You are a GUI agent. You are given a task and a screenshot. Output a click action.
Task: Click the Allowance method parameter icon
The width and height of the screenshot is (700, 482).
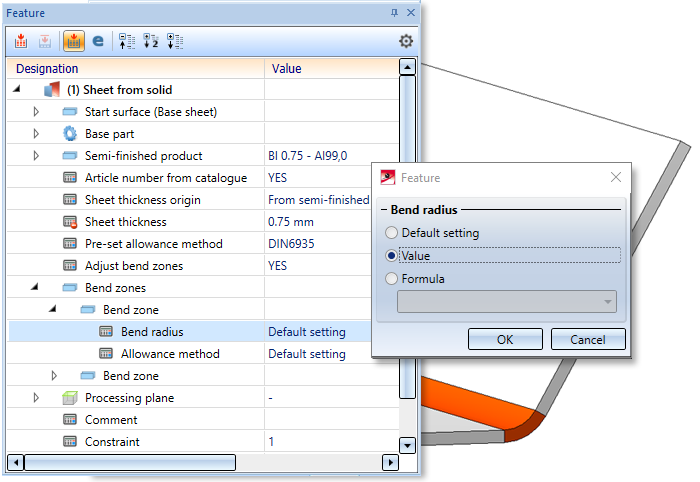click(106, 353)
